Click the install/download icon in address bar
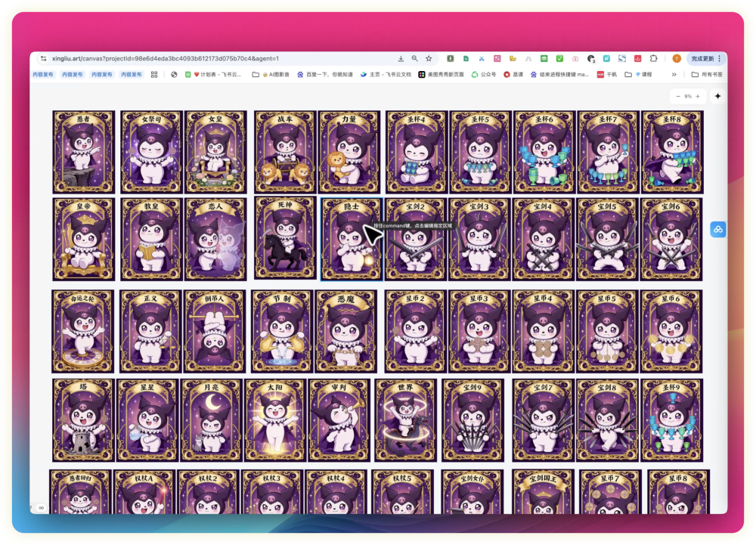The height and width of the screenshot is (545, 756). coord(401,59)
